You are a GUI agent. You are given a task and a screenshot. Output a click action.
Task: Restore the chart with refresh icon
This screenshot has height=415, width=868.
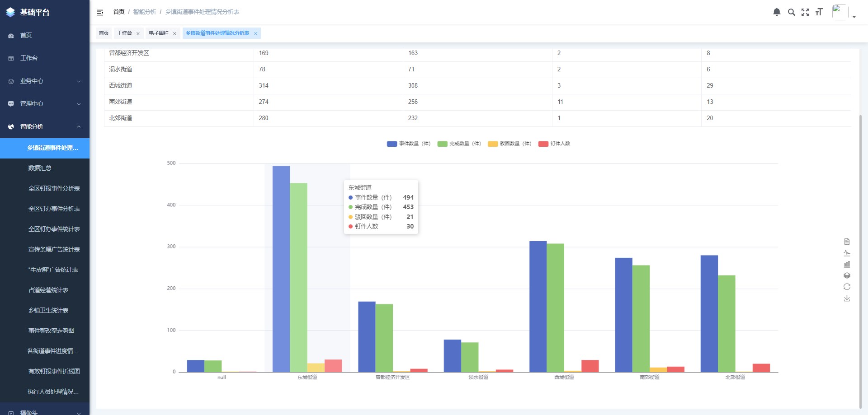pos(847,287)
